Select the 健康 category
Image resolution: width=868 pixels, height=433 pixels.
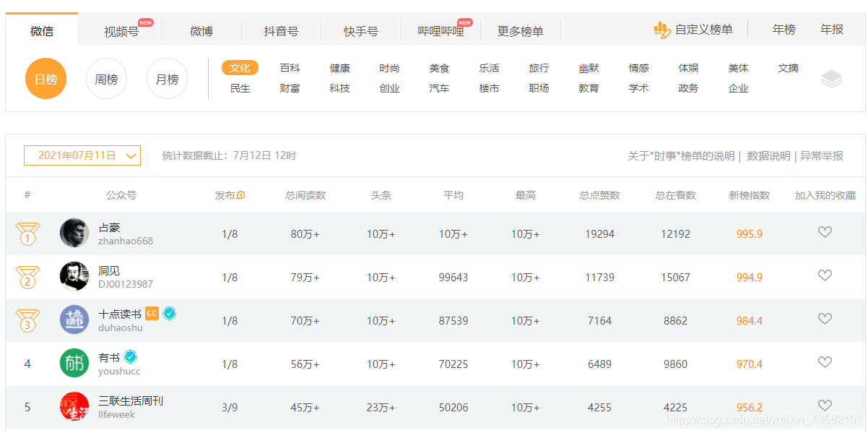pos(340,68)
